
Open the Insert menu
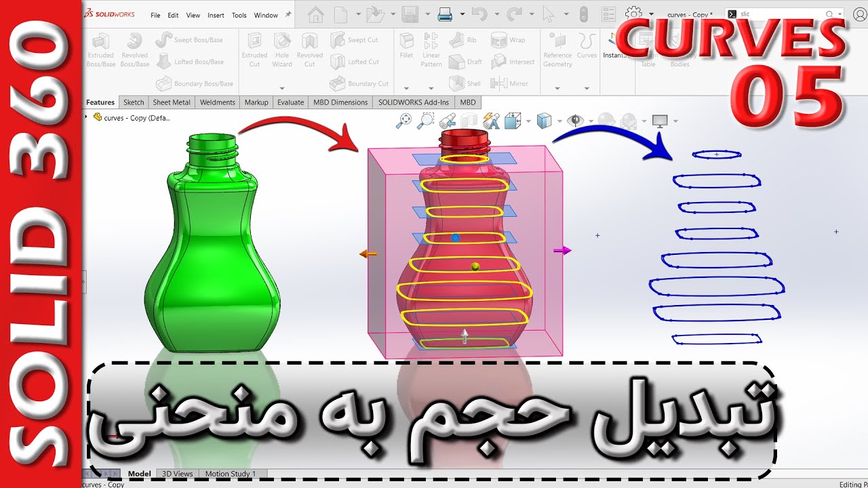(216, 15)
